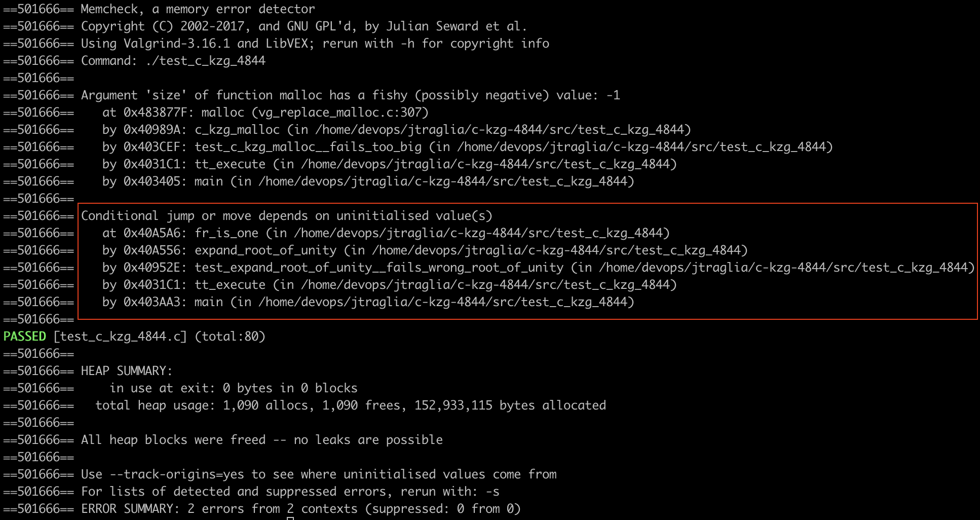980x520 pixels.
Task: Click the '(total:80)' test count
Action: pyautogui.click(x=230, y=337)
